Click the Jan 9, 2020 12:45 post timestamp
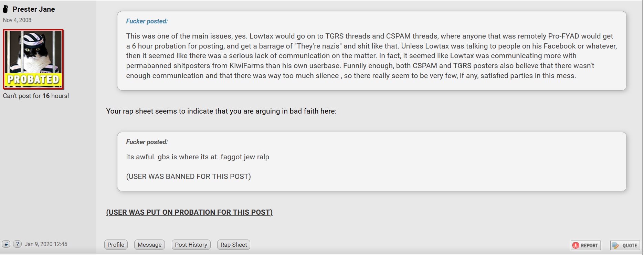The width and height of the screenshot is (644, 255). pyautogui.click(x=46, y=244)
